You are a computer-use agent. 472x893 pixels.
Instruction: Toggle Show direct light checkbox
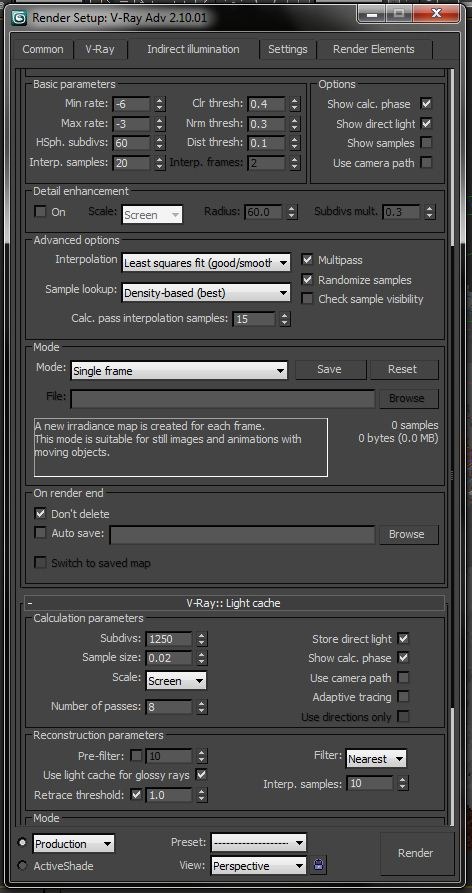pyautogui.click(x=425, y=123)
